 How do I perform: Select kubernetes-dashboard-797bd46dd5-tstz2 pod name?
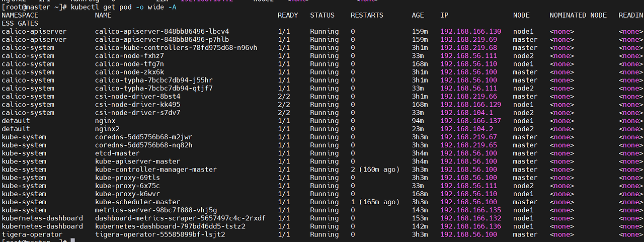pos(170,226)
